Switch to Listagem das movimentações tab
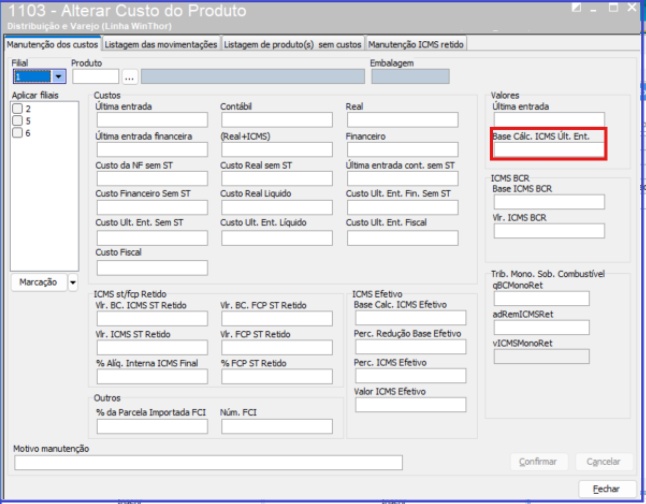The height and width of the screenshot is (504, 646). pyautogui.click(x=161, y=45)
